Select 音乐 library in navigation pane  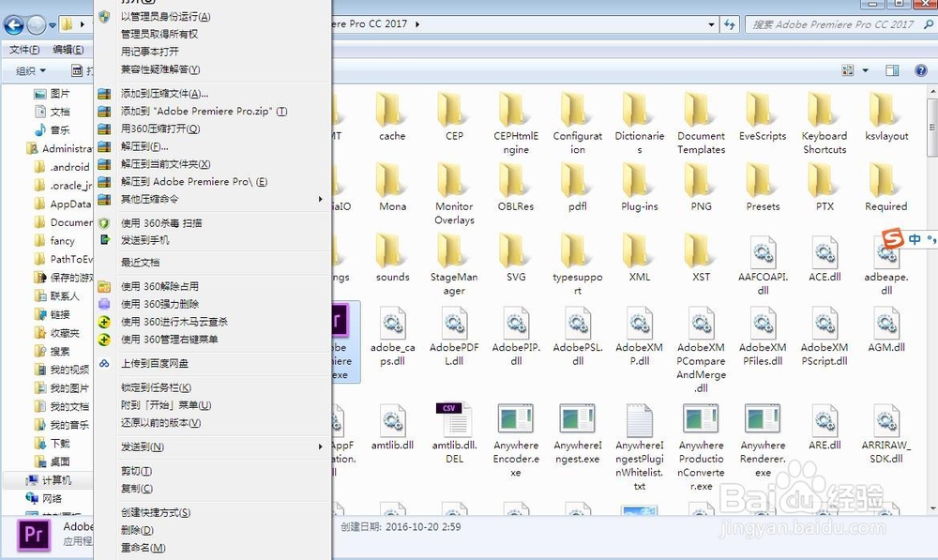coord(52,129)
